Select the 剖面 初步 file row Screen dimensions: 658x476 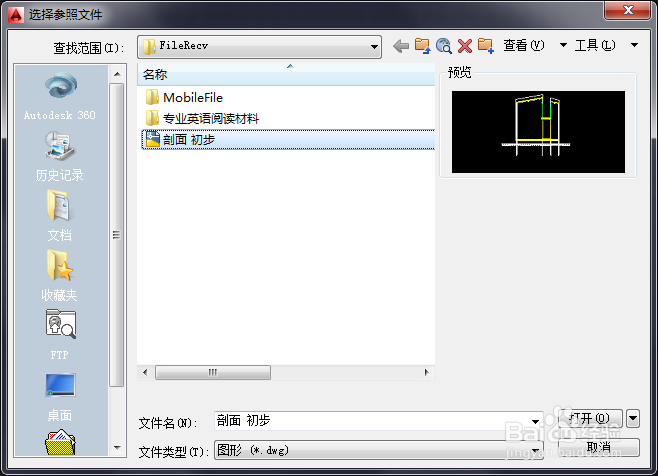click(288, 139)
